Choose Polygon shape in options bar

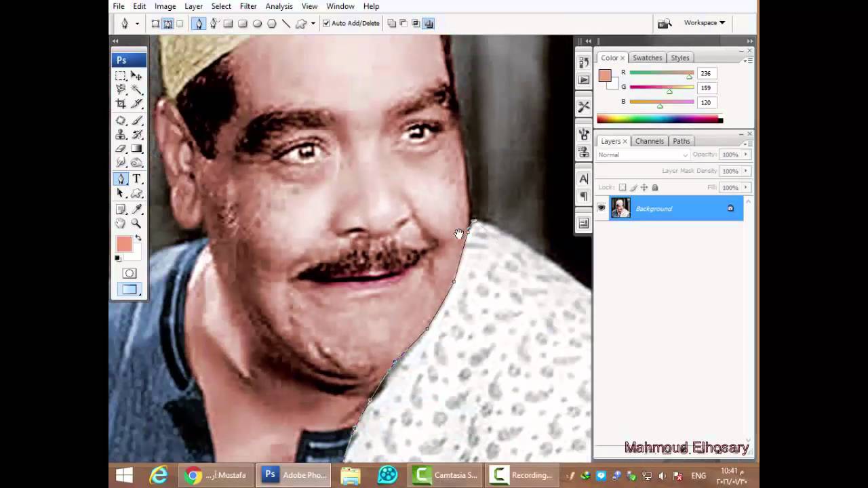(x=271, y=24)
